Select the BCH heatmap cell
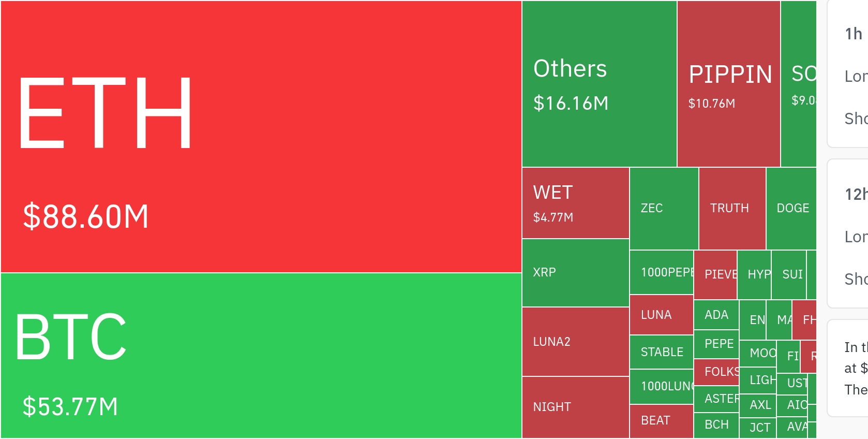Screen dimensions: 868x439 [716, 425]
